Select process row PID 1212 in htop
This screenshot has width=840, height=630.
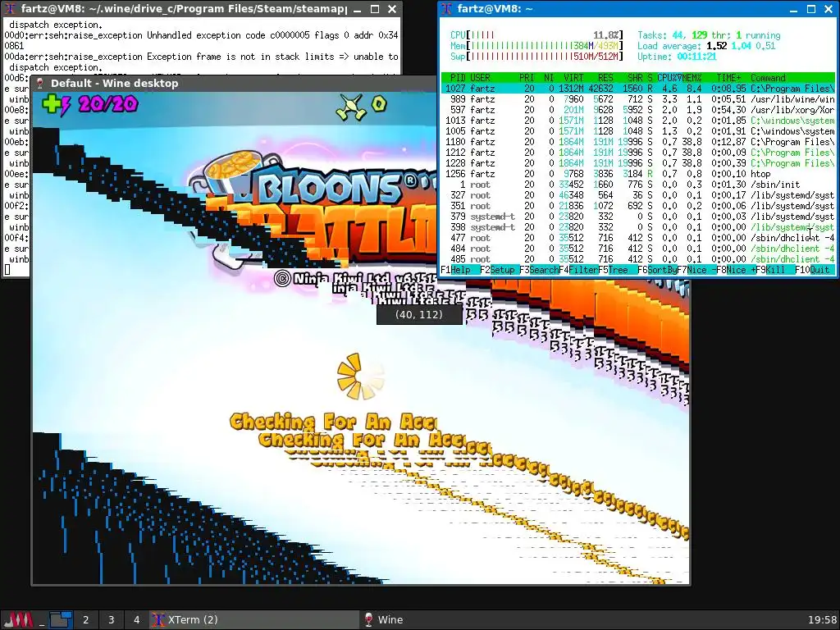point(638,153)
